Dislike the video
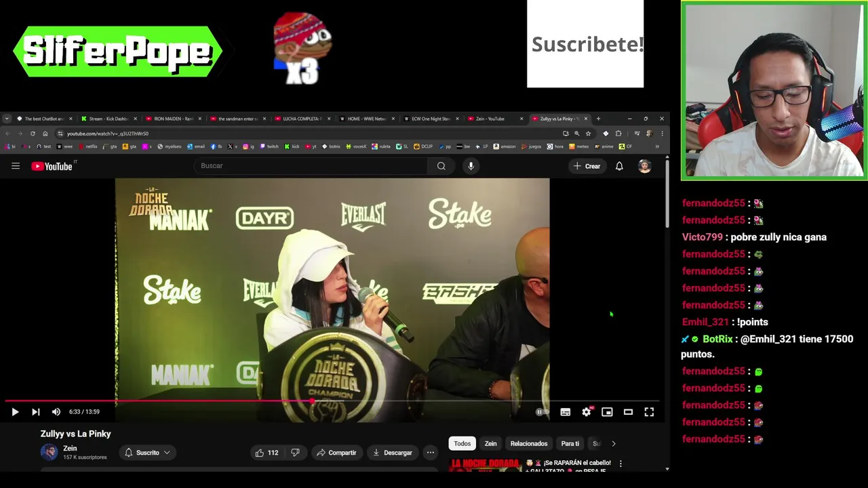 [x=295, y=453]
